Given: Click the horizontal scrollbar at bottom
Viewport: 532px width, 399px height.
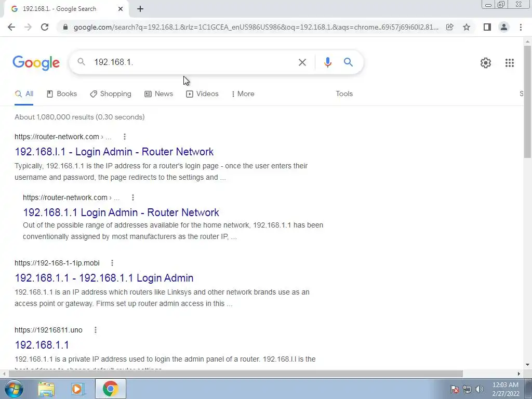Looking at the screenshot, I should point(235,374).
